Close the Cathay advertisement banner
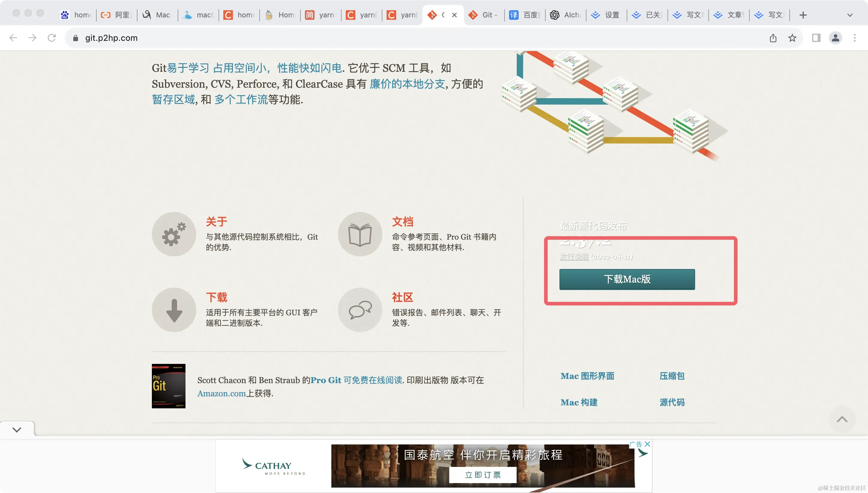Viewport: 868px width, 493px height. (x=647, y=443)
